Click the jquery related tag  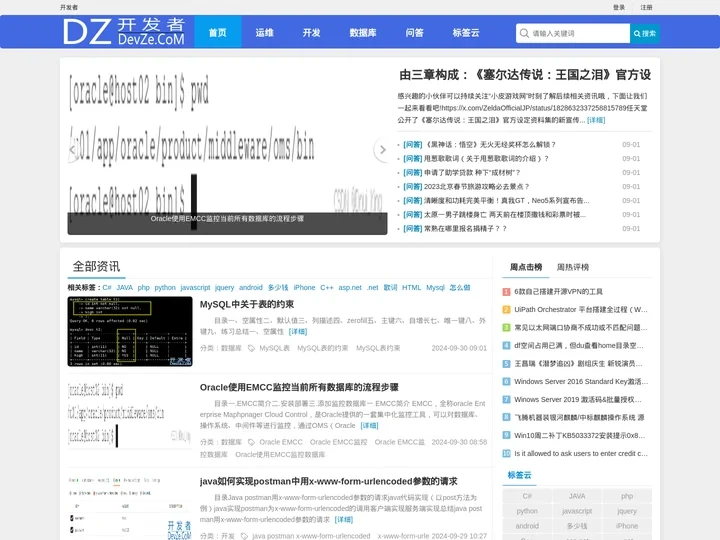coord(225,288)
